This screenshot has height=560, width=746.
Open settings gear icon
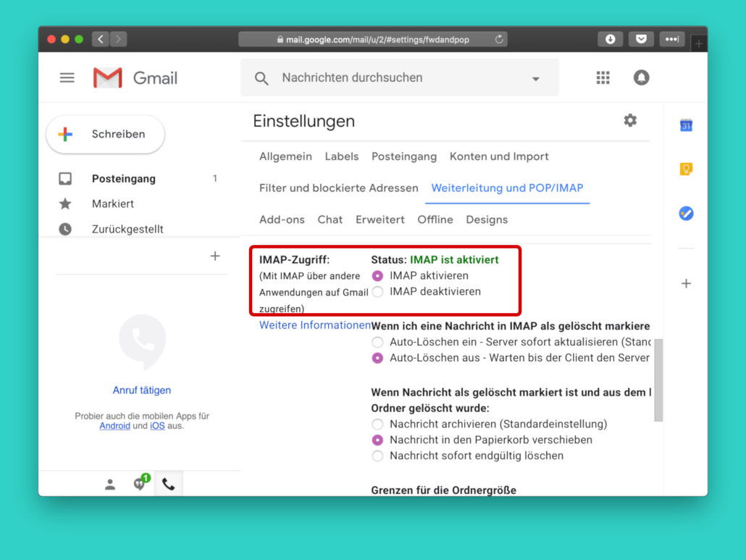[x=630, y=121]
